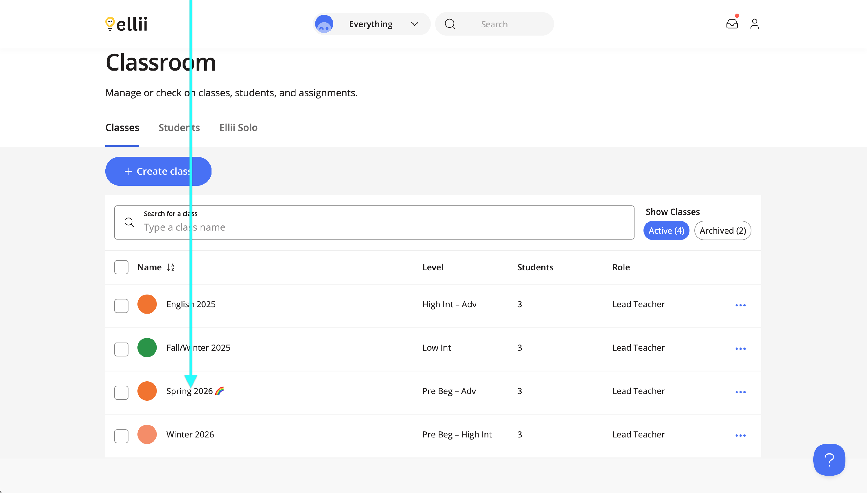Click the Name sort A–Z icon

(x=171, y=268)
